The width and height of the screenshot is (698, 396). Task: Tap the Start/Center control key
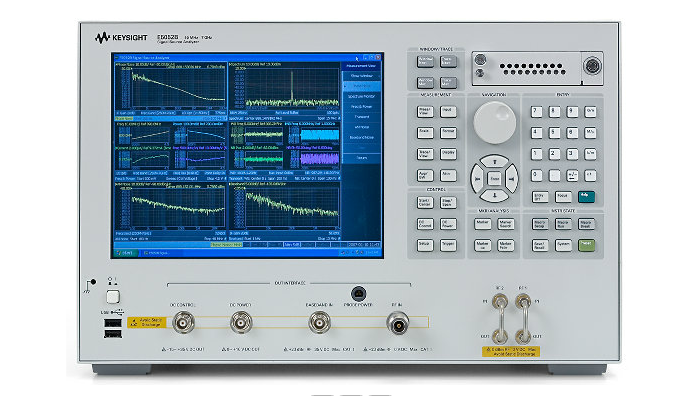click(425, 202)
